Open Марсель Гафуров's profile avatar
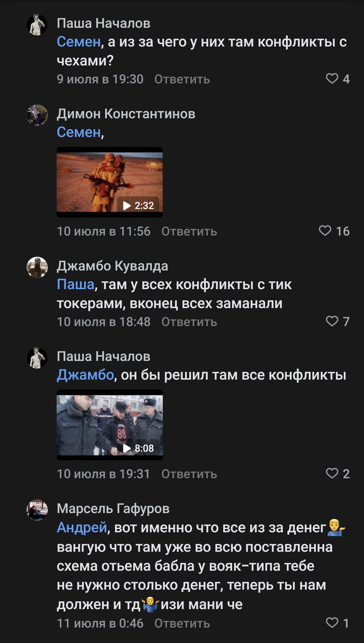 click(x=37, y=510)
